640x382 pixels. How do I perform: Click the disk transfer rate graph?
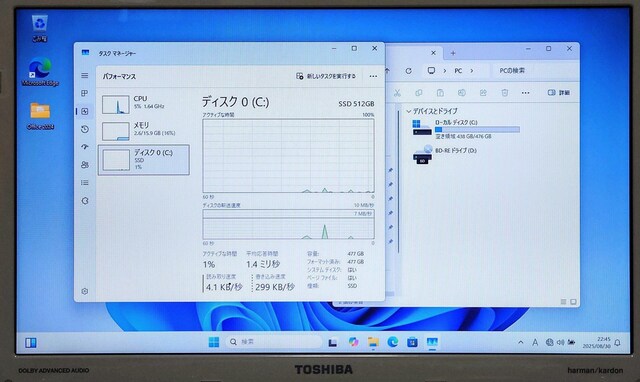coord(288,224)
